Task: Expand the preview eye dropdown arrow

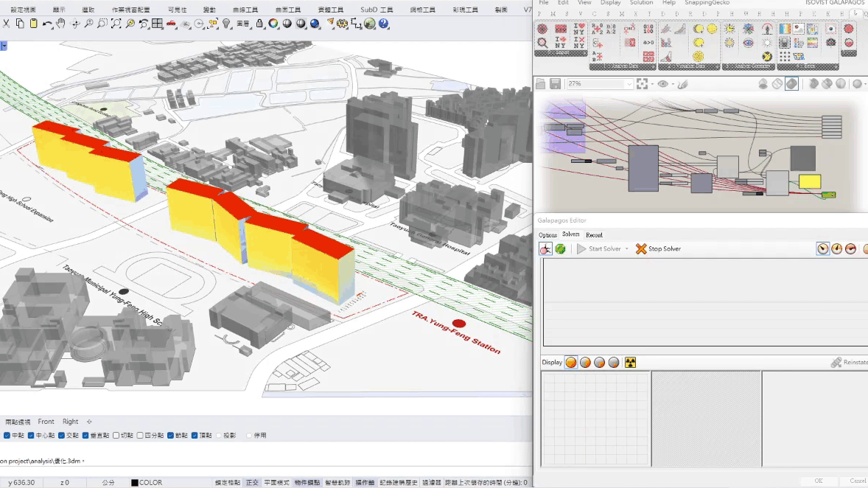Action: (673, 84)
